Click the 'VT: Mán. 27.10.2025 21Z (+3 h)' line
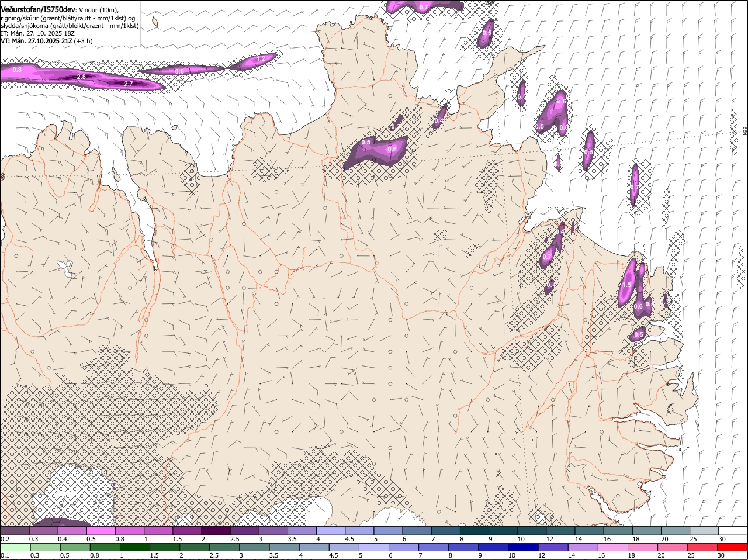This screenshot has height=560, width=748. [x=46, y=41]
